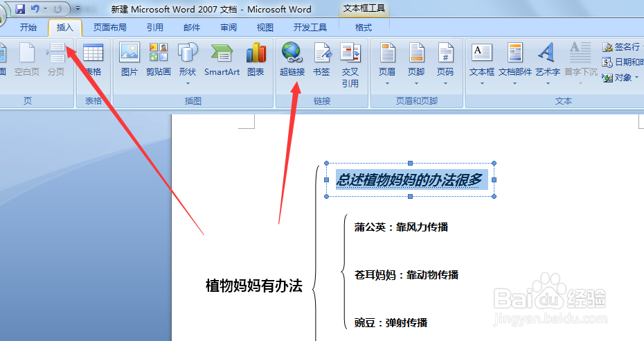Open the 格式 tab under 文本框工具
The height and width of the screenshot is (341, 644).
[x=364, y=28]
